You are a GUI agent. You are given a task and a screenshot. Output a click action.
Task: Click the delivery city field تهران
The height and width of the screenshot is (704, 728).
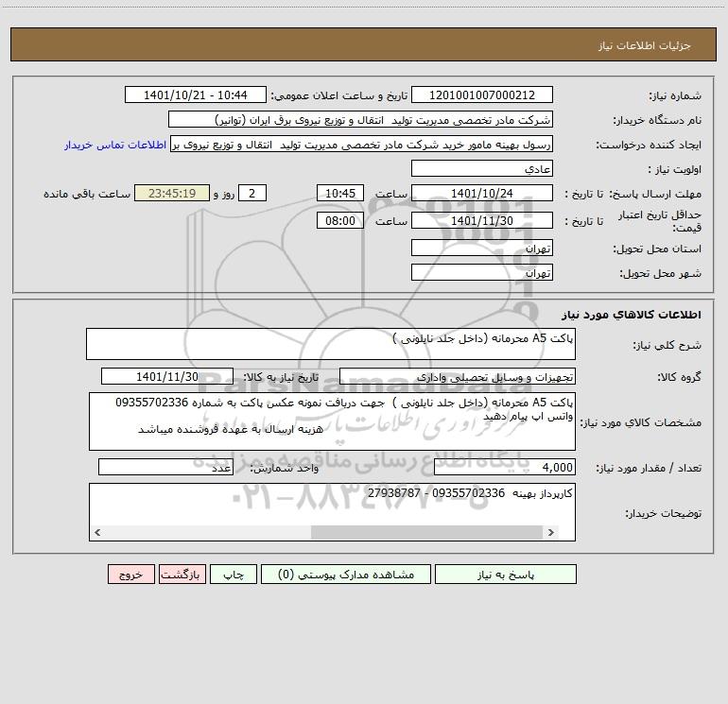[x=482, y=273]
